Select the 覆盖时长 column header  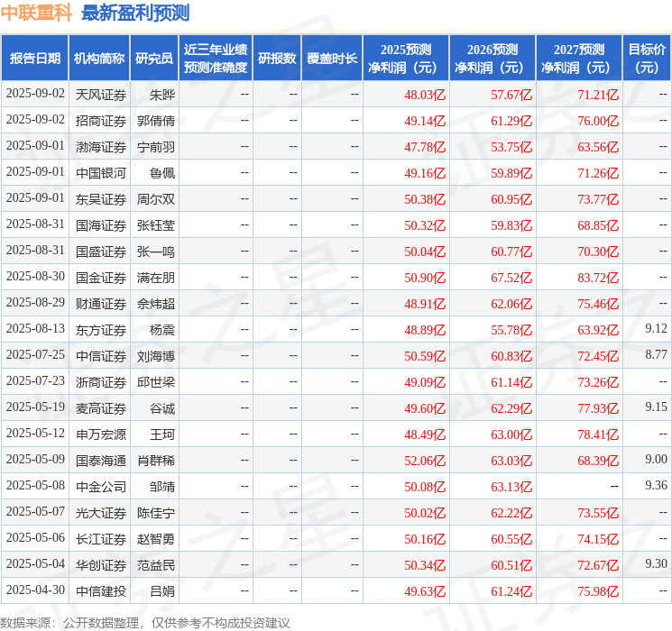pos(332,59)
